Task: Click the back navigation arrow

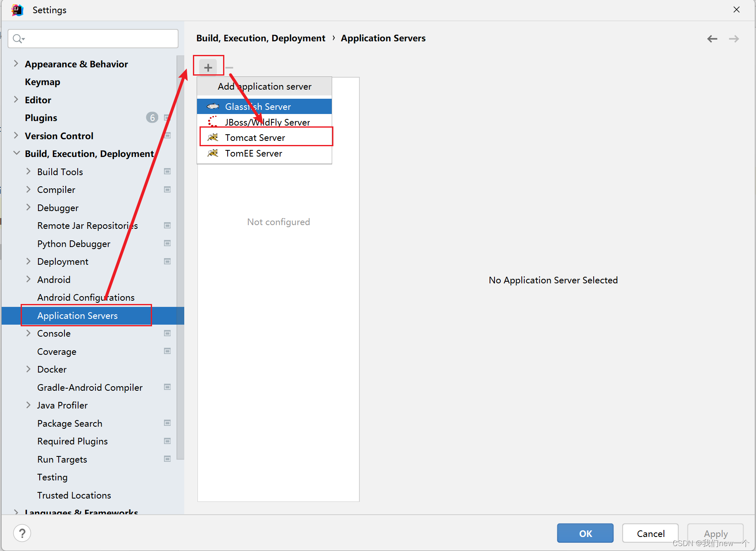Action: [x=712, y=39]
